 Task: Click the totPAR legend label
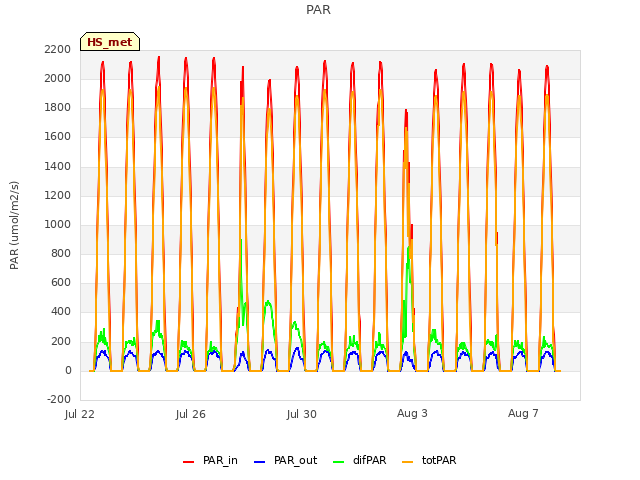[x=439, y=460]
